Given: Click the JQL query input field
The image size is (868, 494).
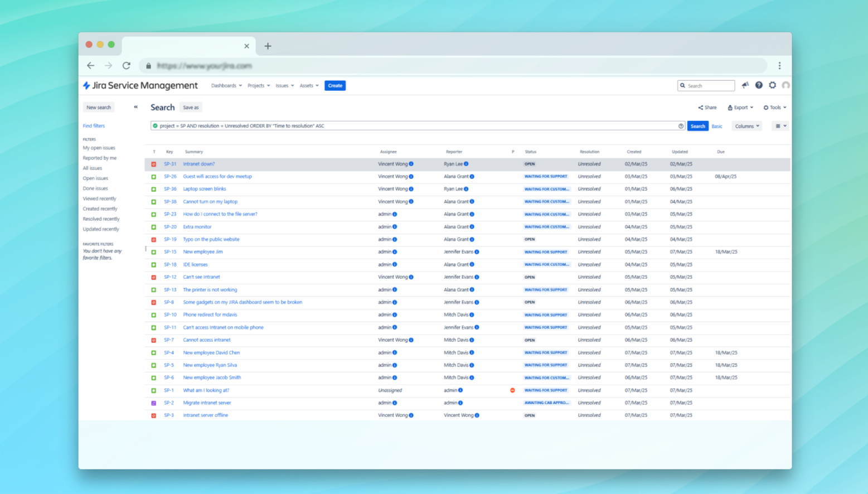Looking at the screenshot, I should click(x=413, y=126).
